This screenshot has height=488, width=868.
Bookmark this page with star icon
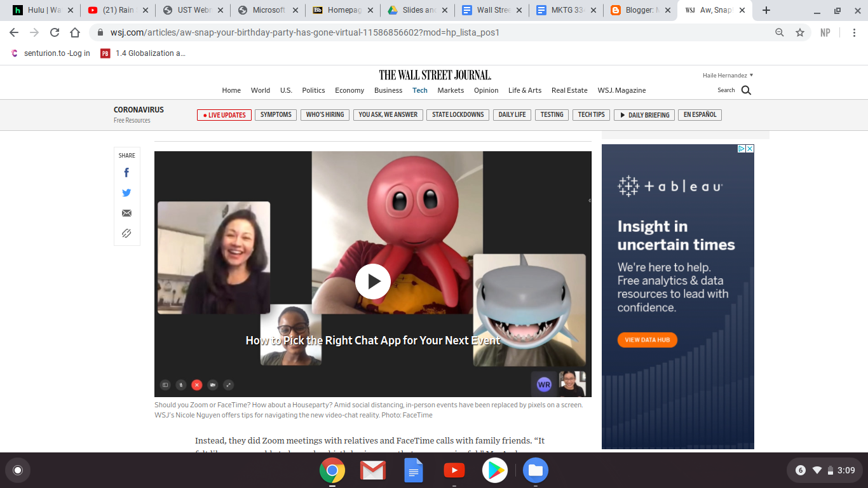(x=800, y=32)
